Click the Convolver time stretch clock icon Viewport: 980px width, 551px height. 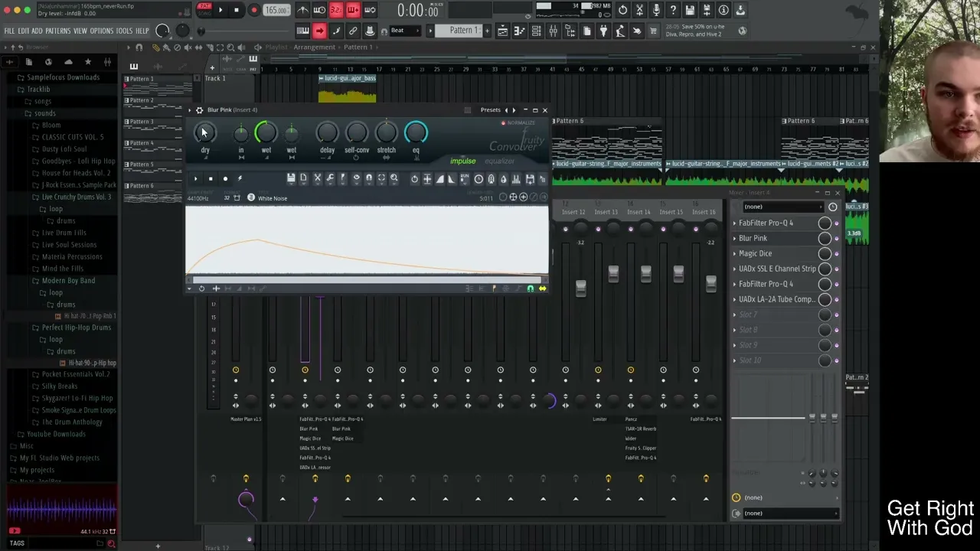pyautogui.click(x=479, y=179)
